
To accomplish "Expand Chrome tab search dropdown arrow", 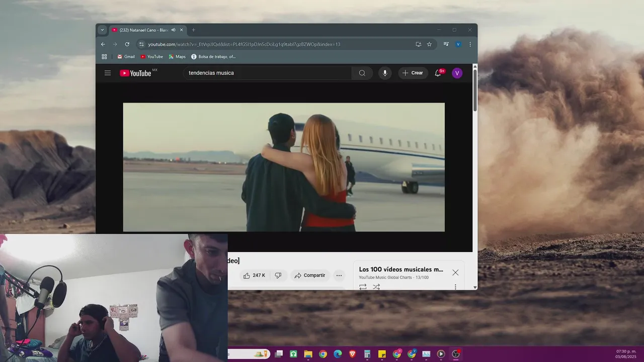I will click(x=102, y=30).
